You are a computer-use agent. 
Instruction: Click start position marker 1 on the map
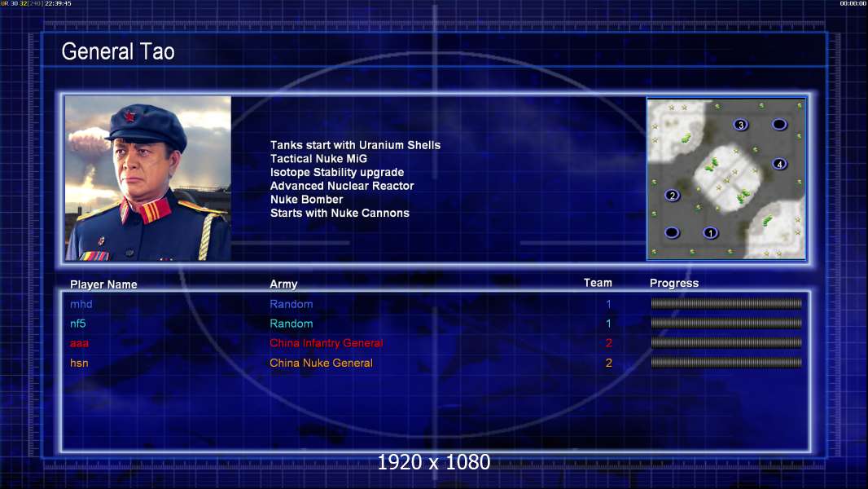711,233
